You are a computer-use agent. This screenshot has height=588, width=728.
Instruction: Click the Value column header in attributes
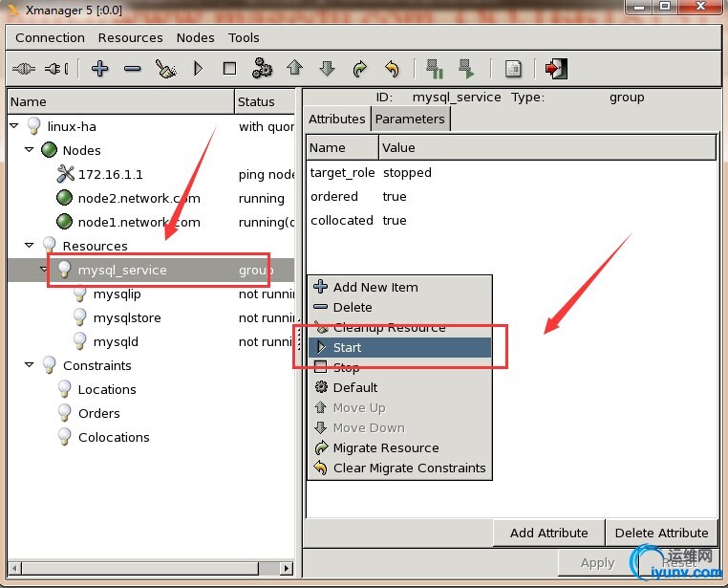(x=547, y=147)
